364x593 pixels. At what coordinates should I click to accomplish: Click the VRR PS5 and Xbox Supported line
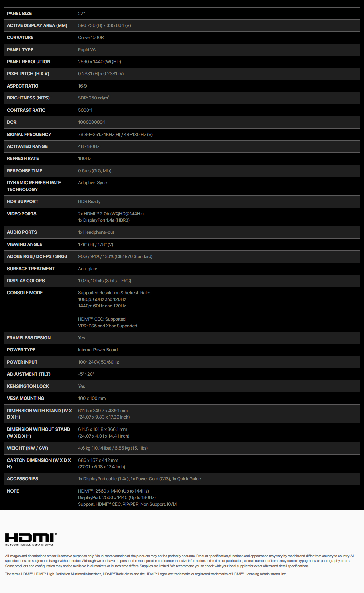tap(108, 326)
